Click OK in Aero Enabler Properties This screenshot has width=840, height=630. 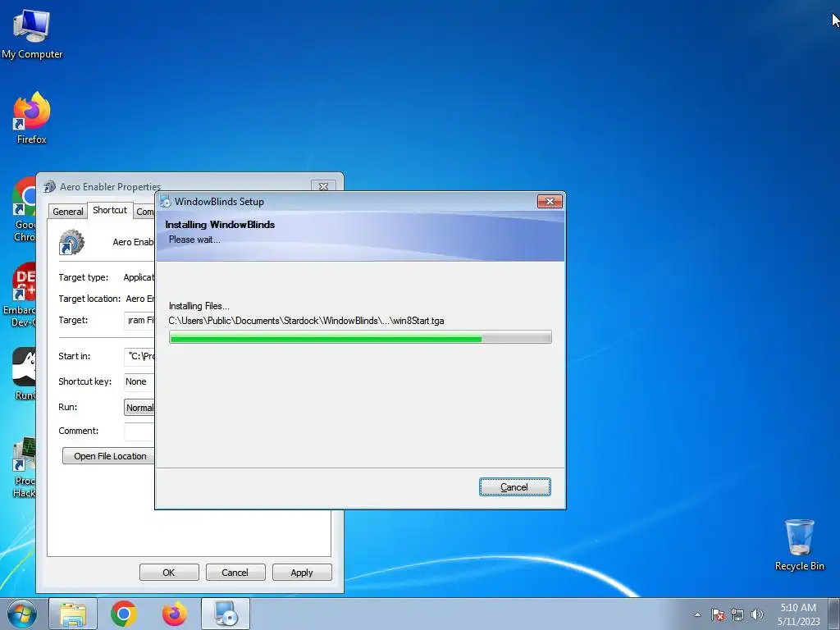[x=169, y=572]
